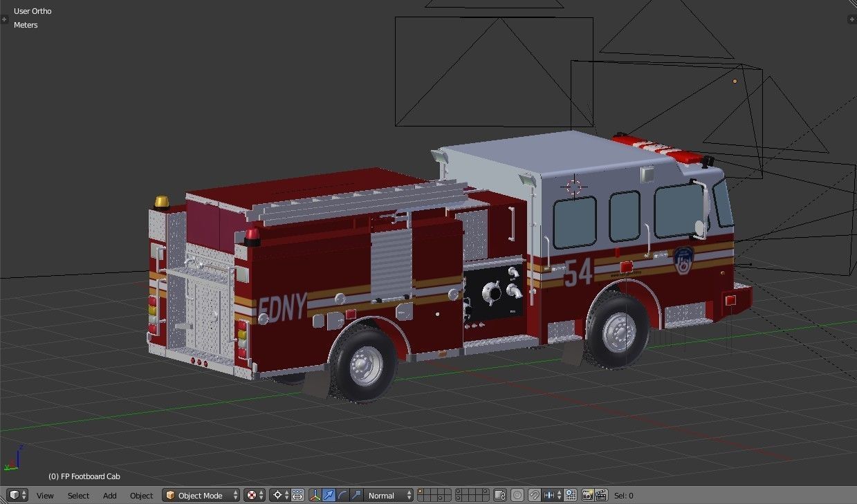Select the scale manipulator icon
This screenshot has height=504, width=857.
(x=356, y=495)
